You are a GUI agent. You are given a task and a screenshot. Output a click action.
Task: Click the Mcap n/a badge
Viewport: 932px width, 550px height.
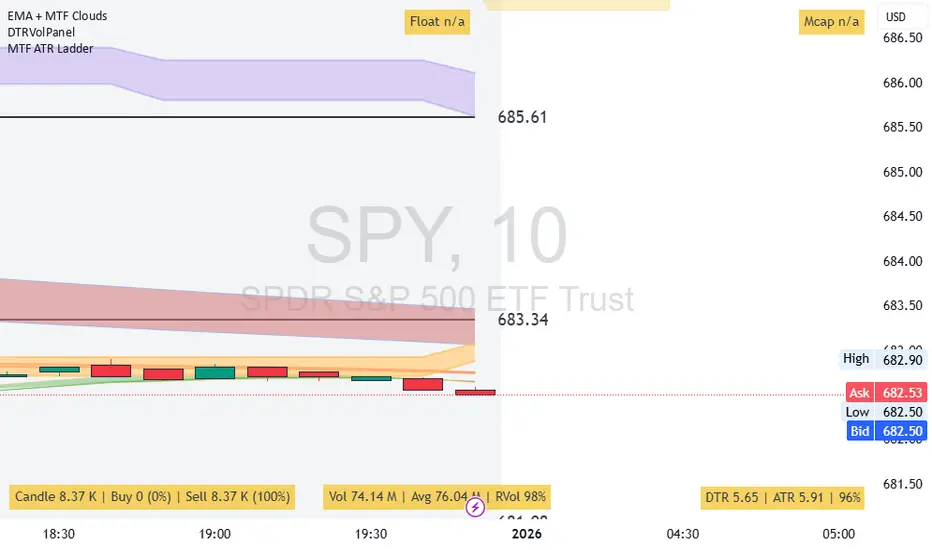coord(831,21)
